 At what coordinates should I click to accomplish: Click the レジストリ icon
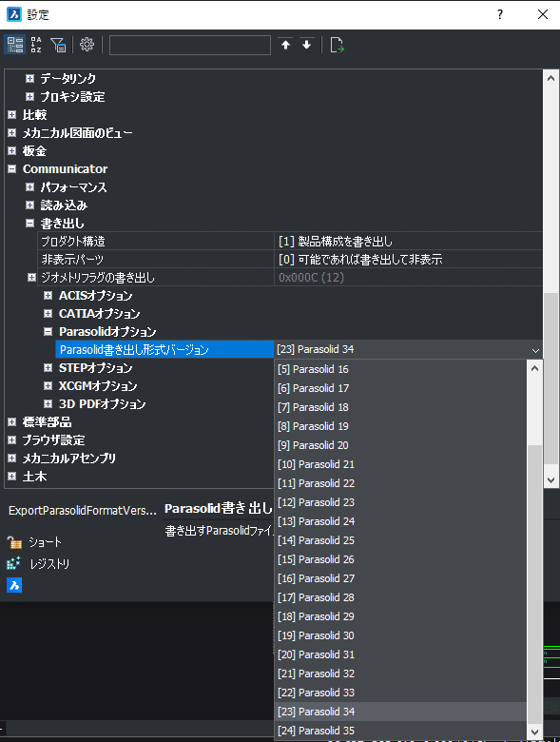pyautogui.click(x=13, y=563)
